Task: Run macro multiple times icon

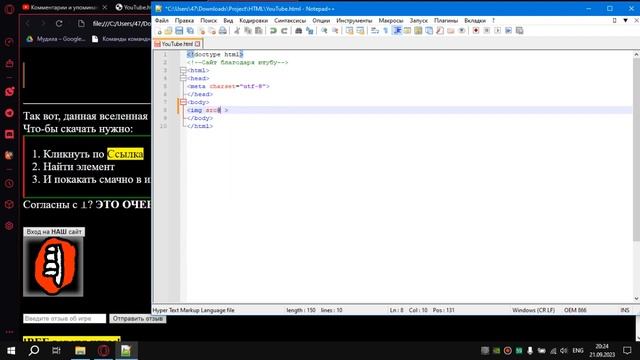Action: click(x=509, y=31)
